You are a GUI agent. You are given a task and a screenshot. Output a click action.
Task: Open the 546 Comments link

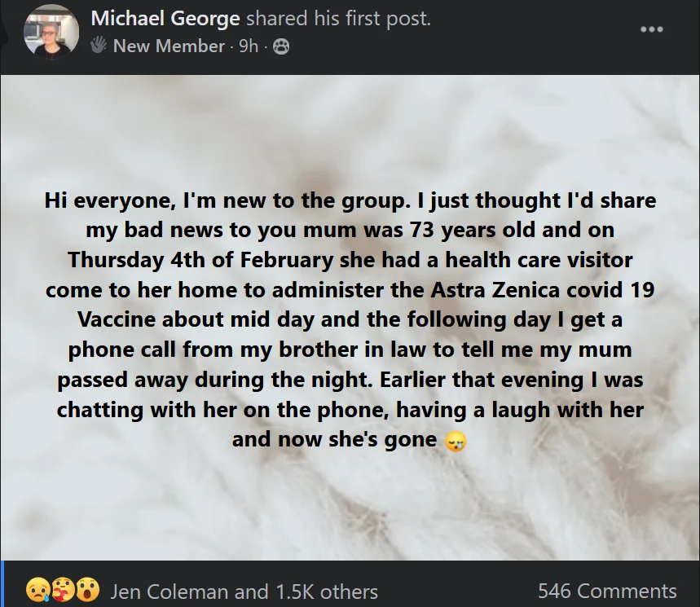point(607,591)
